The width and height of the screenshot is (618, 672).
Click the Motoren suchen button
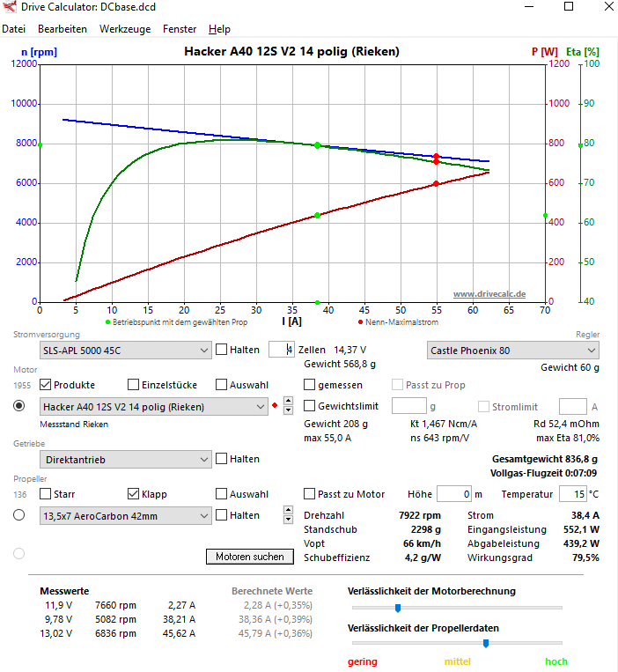(250, 557)
